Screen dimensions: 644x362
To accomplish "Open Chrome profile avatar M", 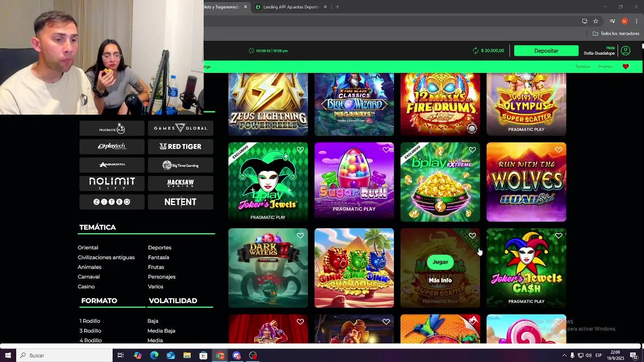I will (x=624, y=21).
